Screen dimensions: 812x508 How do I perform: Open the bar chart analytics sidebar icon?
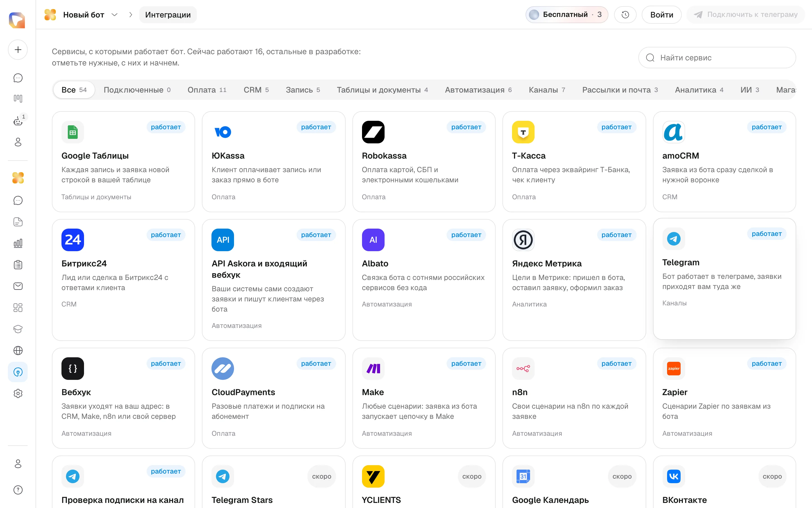pos(18,243)
